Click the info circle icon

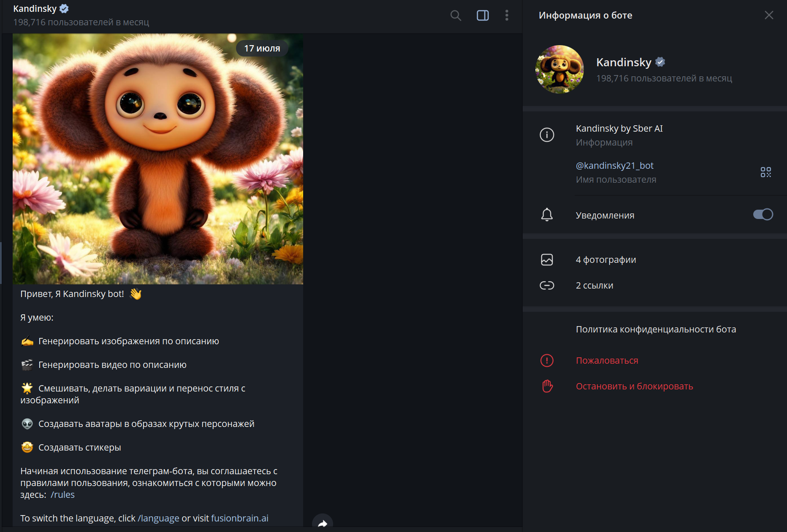coord(547,135)
